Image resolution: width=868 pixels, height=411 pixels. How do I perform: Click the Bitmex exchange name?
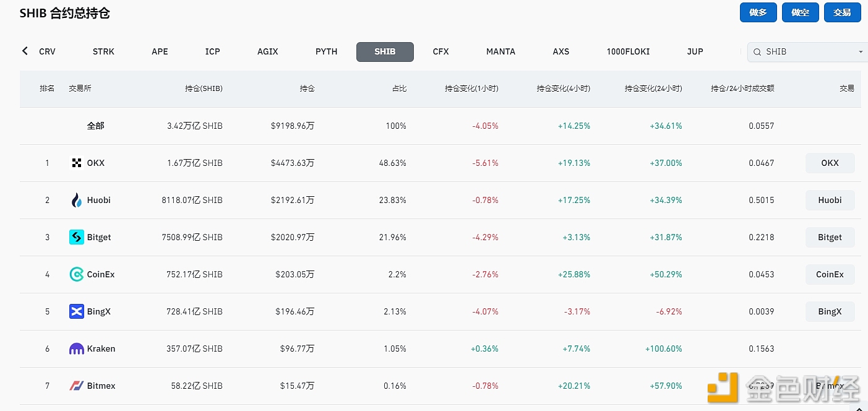tap(101, 386)
